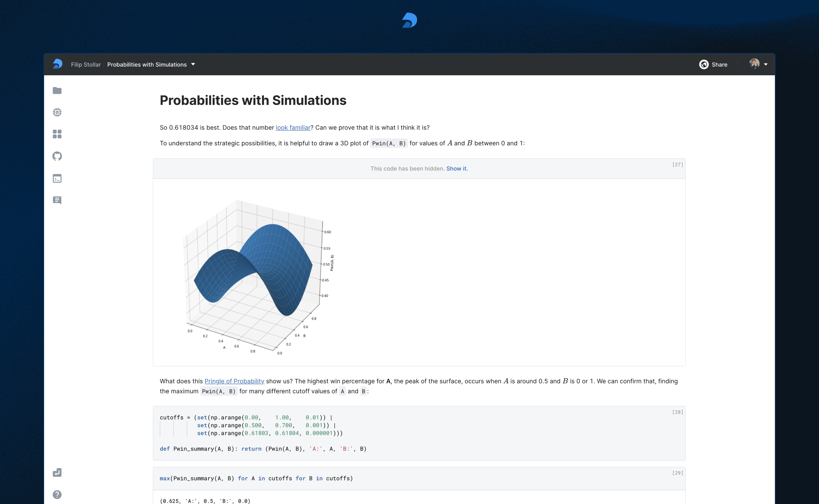This screenshot has height=504, width=819.
Task: Open the user avatar dropdown menu
Action: point(758,64)
